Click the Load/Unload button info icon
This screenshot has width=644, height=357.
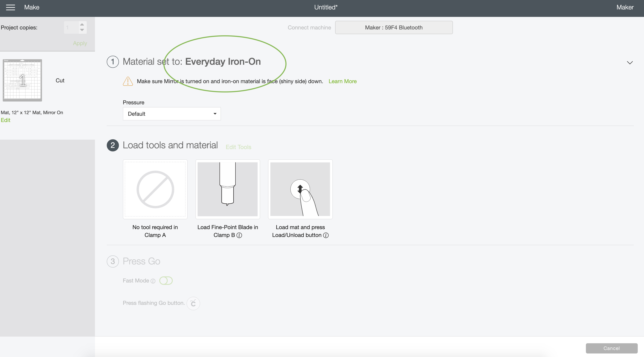[x=326, y=235]
